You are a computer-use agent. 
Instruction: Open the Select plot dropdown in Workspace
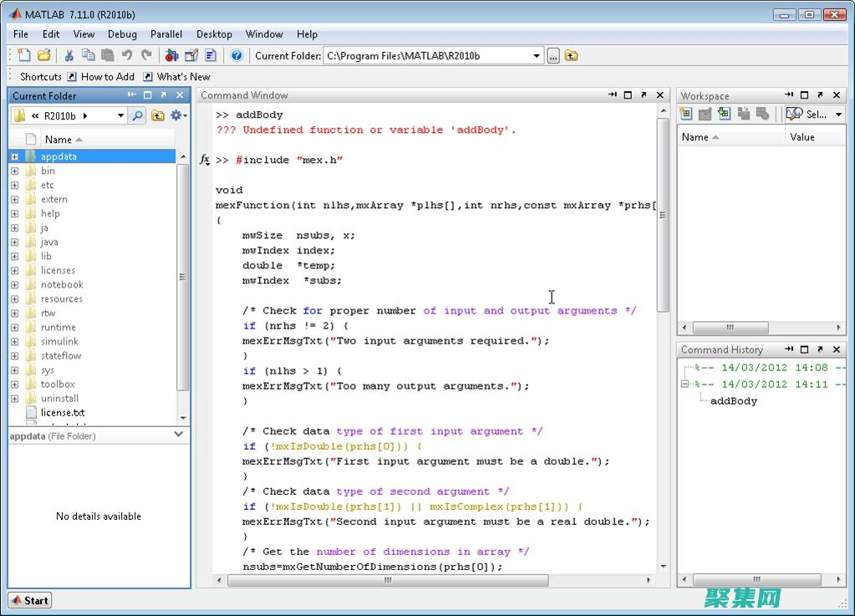point(838,115)
